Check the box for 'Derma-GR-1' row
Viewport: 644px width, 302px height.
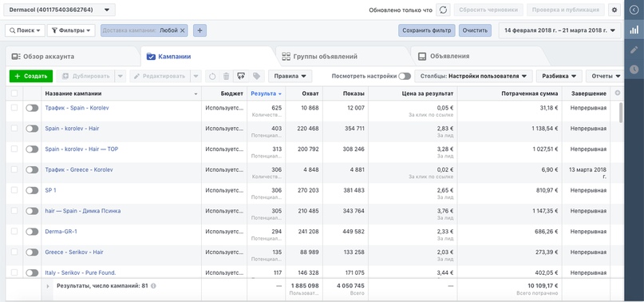[14, 231]
